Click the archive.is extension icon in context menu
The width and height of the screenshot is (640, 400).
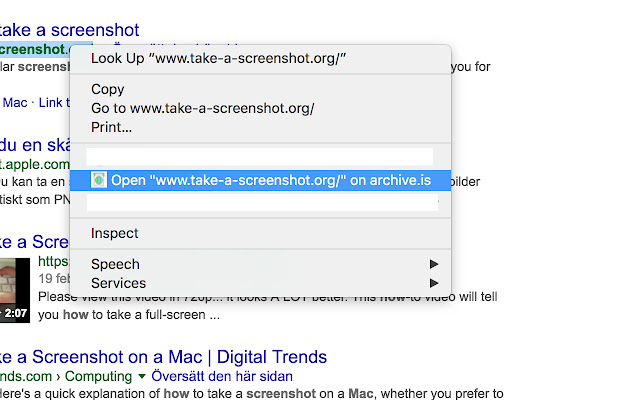pos(99,180)
